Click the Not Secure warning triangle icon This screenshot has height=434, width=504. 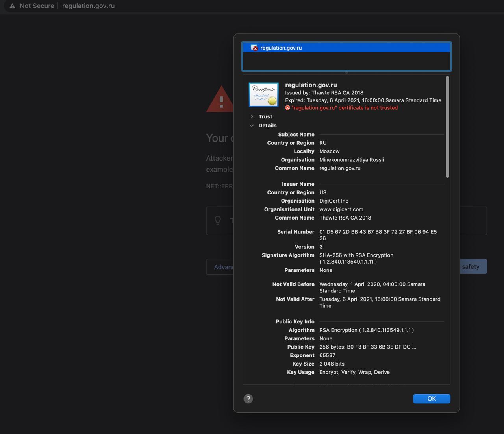(x=13, y=6)
